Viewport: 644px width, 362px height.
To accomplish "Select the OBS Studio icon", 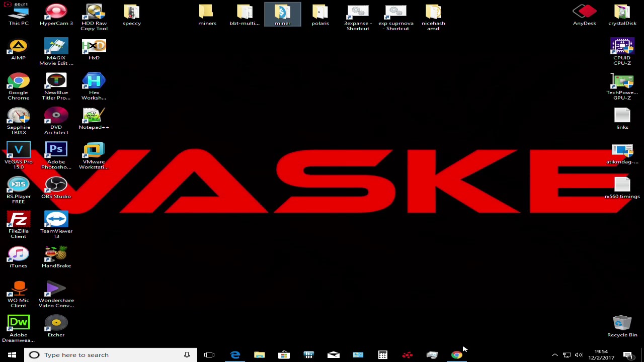I will point(56,189).
